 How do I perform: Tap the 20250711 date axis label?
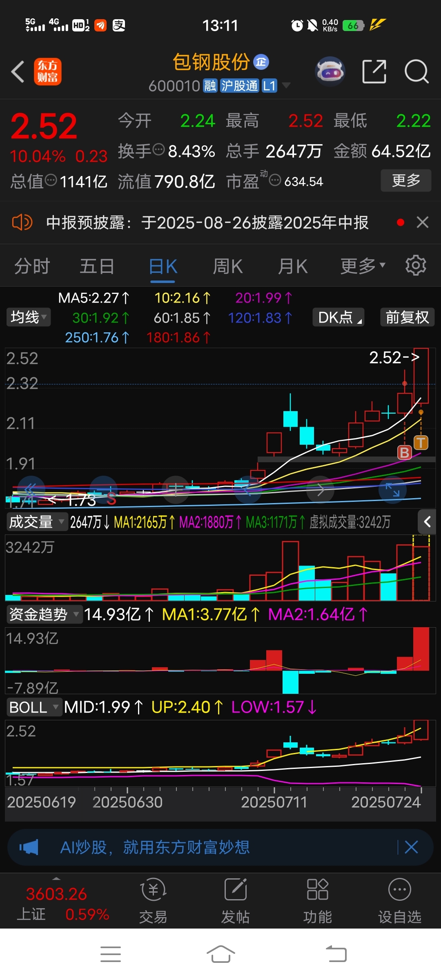point(274,802)
